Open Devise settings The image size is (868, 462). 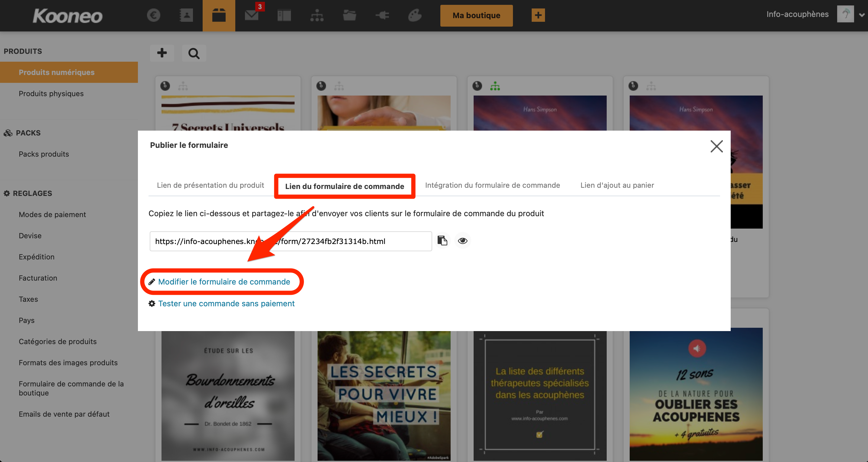tap(30, 236)
